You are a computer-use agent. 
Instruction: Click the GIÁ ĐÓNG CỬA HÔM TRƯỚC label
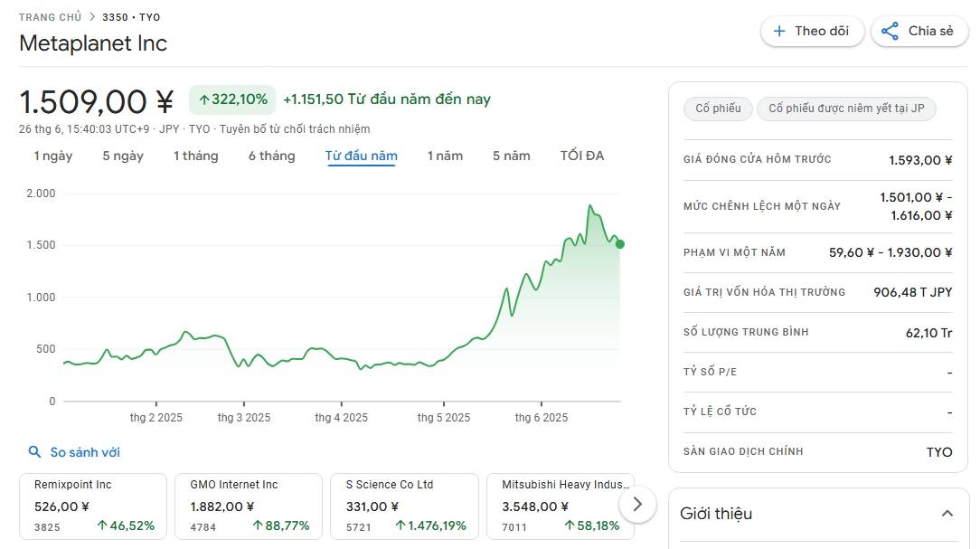click(757, 159)
